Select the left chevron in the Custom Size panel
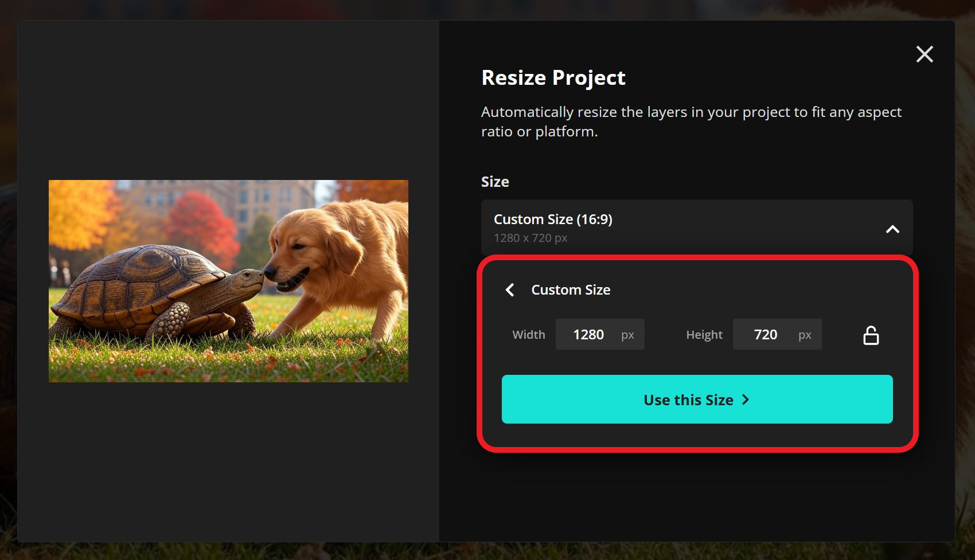 [x=509, y=290]
